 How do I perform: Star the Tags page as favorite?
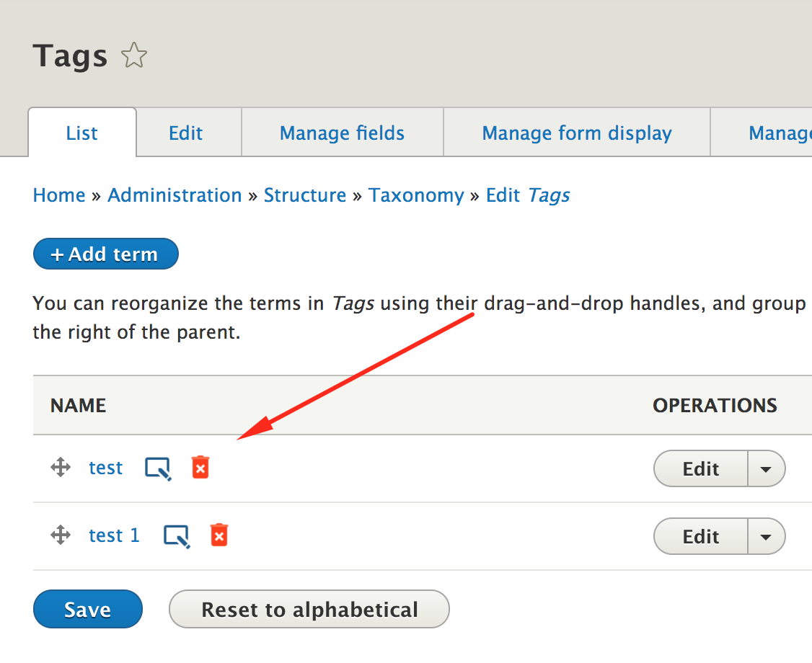(x=134, y=56)
